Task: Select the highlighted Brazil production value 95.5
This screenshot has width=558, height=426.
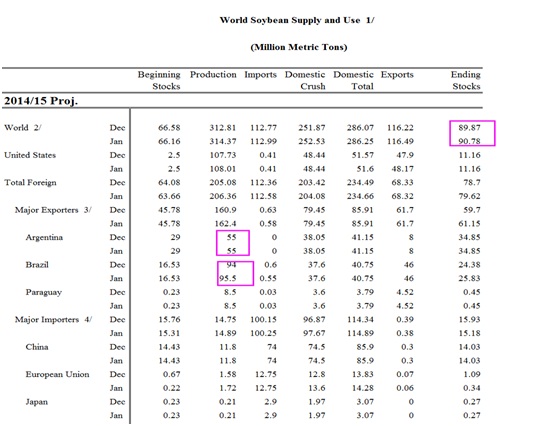Action: [228, 278]
